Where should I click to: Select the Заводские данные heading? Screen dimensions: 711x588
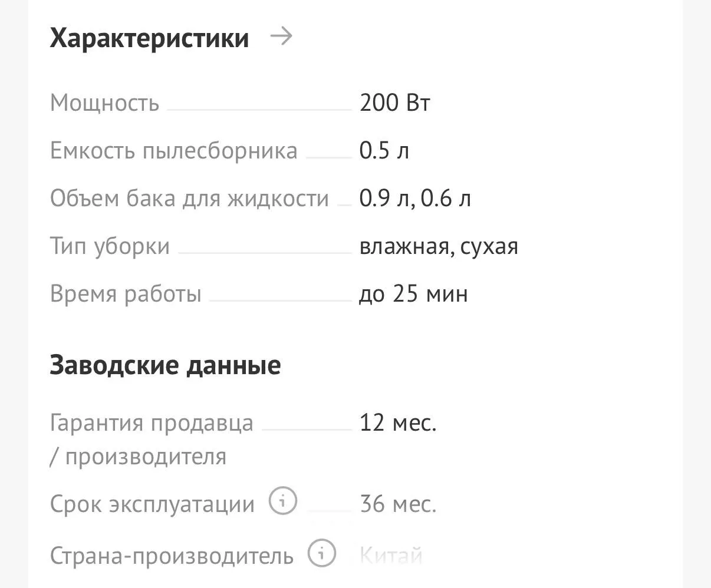(x=165, y=365)
